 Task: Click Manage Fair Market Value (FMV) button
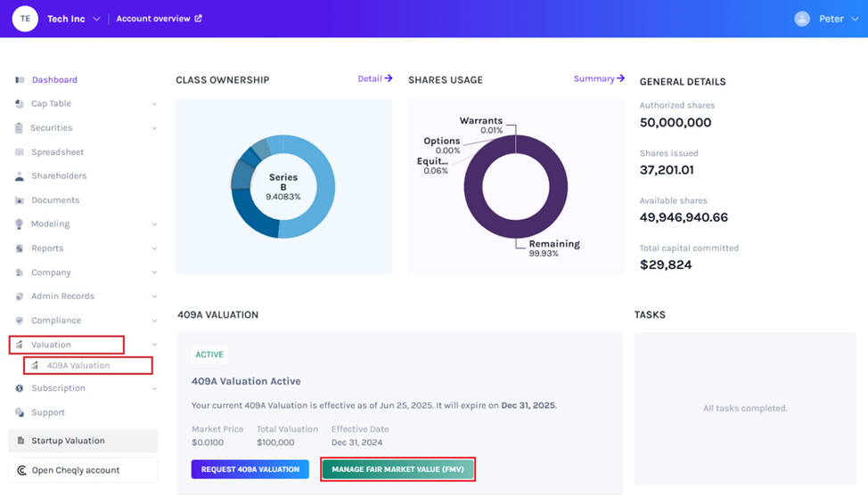click(397, 469)
